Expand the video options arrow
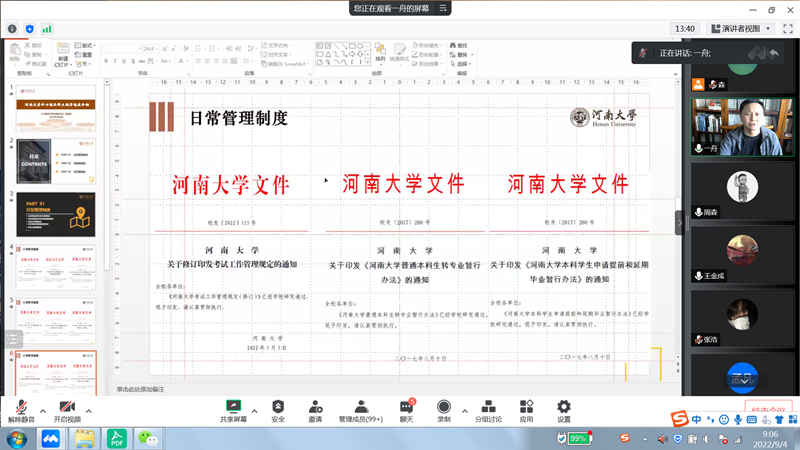 pos(88,411)
